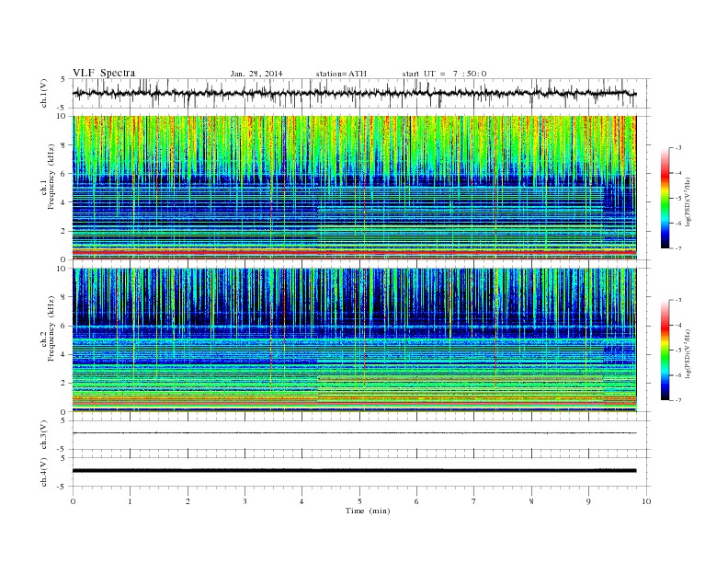Click time axis tick label "3"
This screenshot has height=563, width=728.
tap(245, 501)
